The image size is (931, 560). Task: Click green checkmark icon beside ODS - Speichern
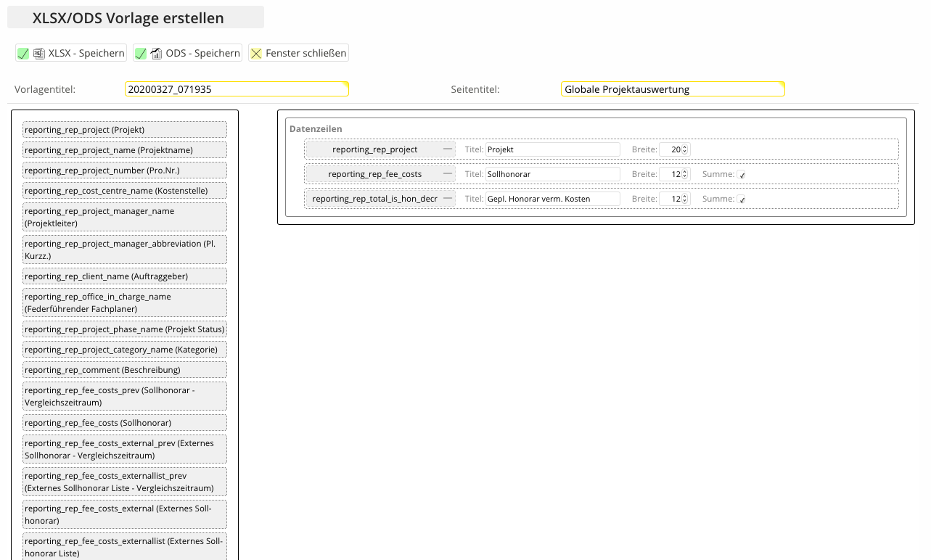141,54
